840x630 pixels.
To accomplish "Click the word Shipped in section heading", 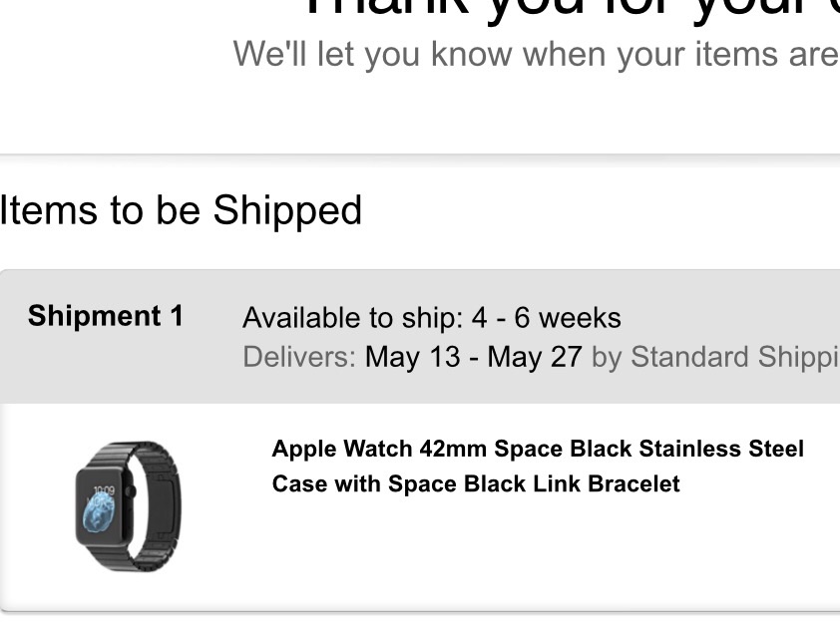I will pyautogui.click(x=287, y=211).
